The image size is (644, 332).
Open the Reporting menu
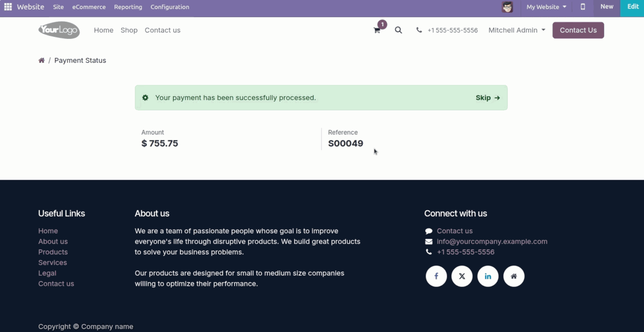pos(128,7)
